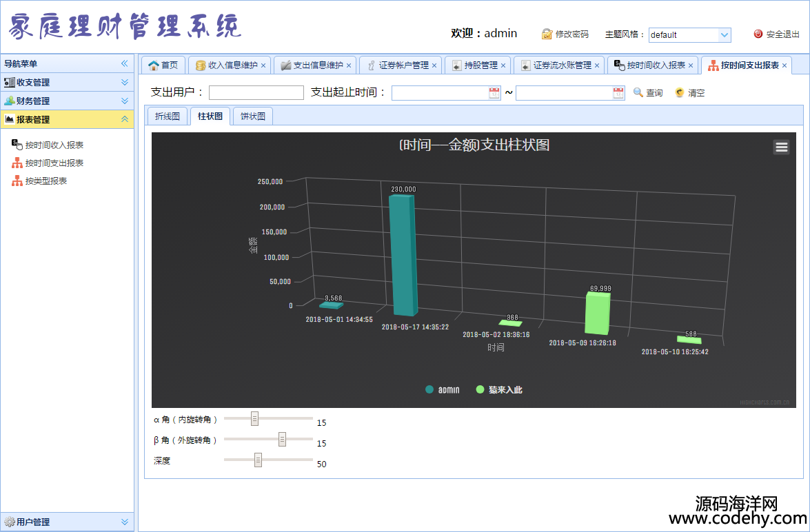Image resolution: width=810 pixels, height=532 pixels.
Task: Collapse the 报表管理 accordion section
Action: (67, 119)
